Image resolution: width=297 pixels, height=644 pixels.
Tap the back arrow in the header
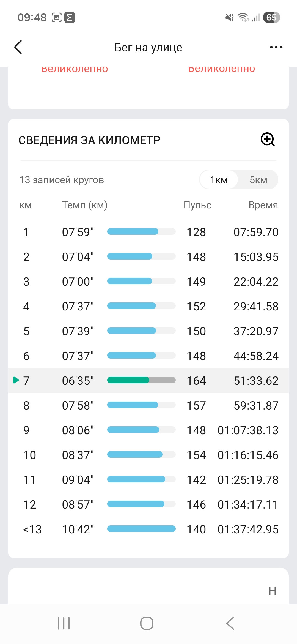coord(18,47)
